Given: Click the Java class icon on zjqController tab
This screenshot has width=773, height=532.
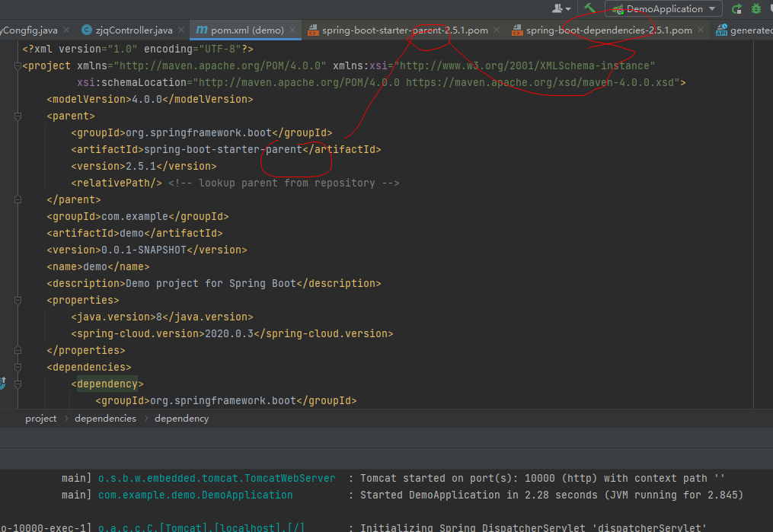Looking at the screenshot, I should click(x=87, y=30).
